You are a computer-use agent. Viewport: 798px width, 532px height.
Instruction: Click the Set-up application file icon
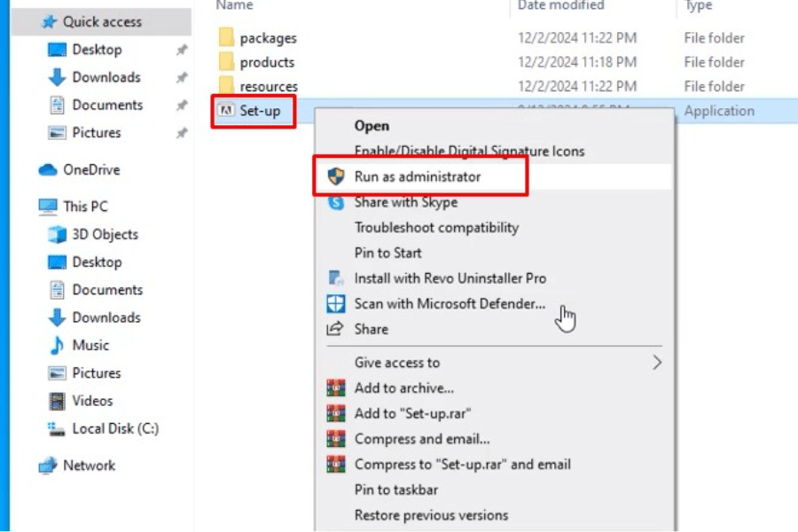coord(225,111)
